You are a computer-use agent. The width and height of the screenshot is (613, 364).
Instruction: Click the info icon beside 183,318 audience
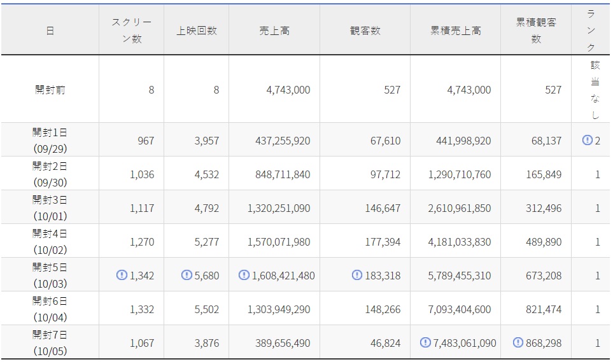pos(357,276)
